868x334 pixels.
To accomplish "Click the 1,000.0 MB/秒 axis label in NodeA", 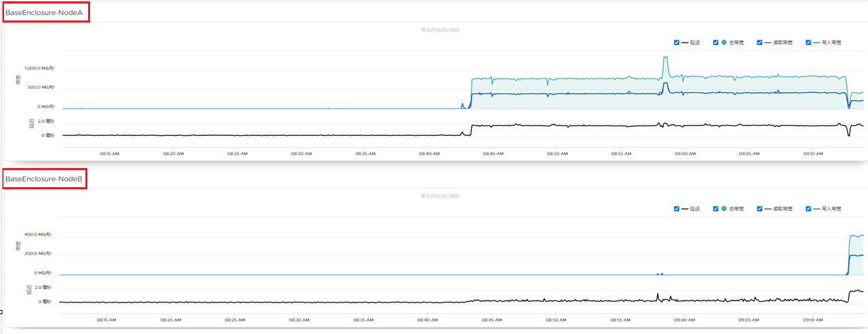I will point(39,68).
